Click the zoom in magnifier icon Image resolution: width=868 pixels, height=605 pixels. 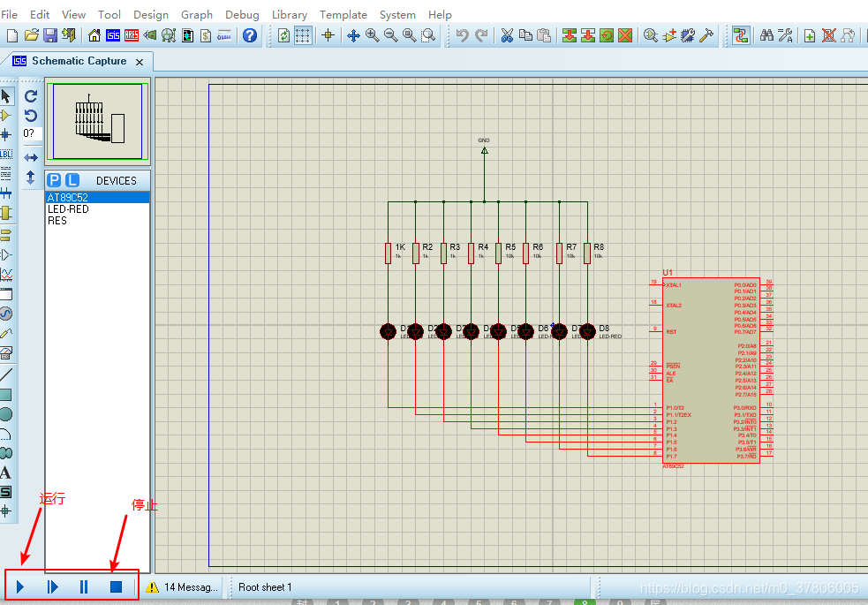point(372,36)
